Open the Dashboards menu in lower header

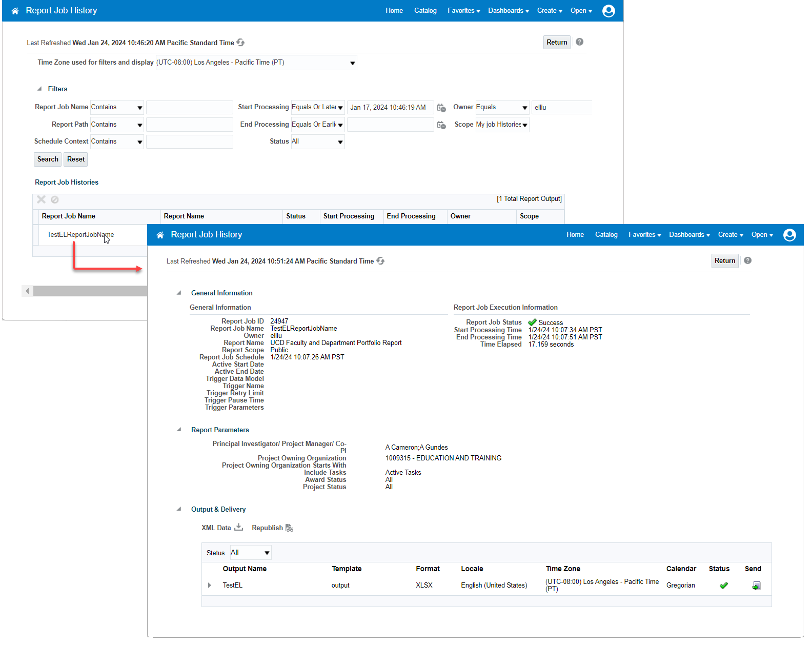tap(689, 235)
